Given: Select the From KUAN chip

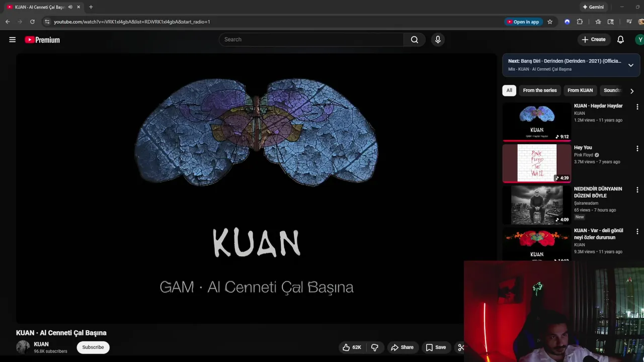Looking at the screenshot, I should (580, 90).
